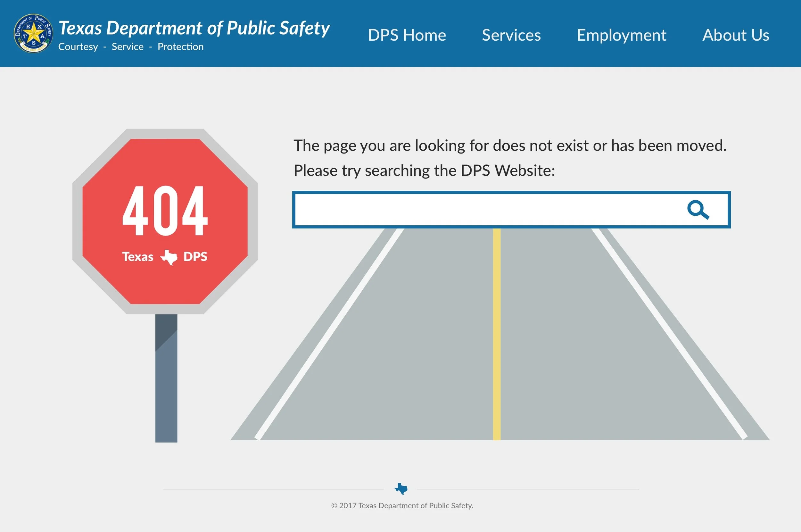Screen dimensions: 801x532
Task: Open the DPS Home menu item
Action: pos(407,35)
